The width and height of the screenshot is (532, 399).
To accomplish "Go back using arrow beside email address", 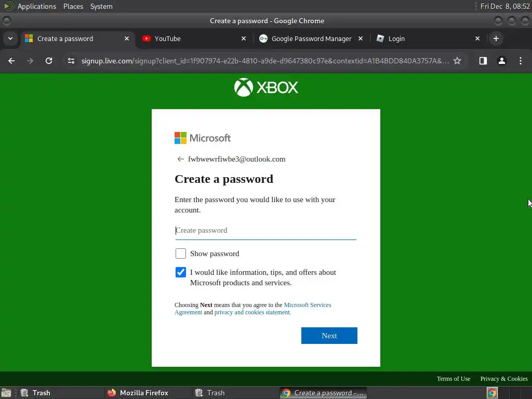I will [x=180, y=159].
